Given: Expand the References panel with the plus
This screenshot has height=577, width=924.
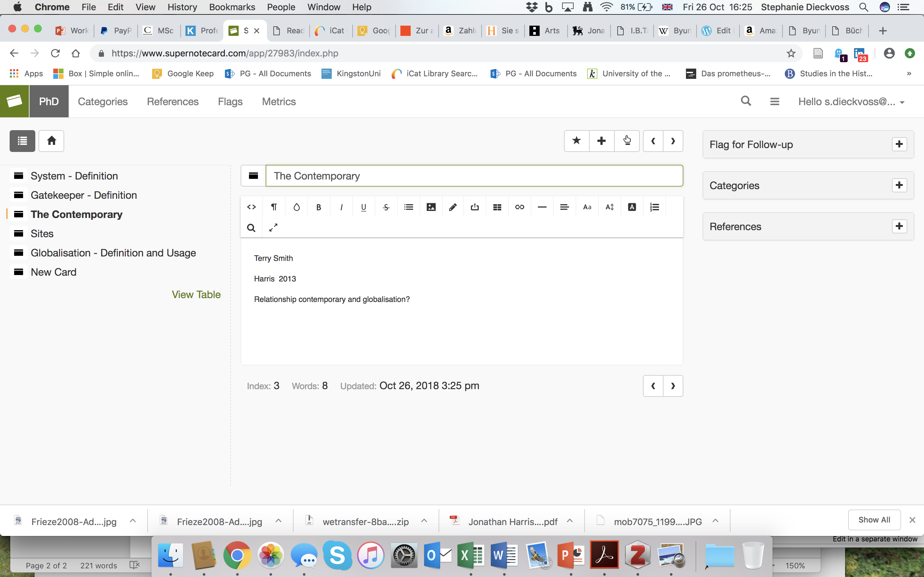Looking at the screenshot, I should [900, 226].
